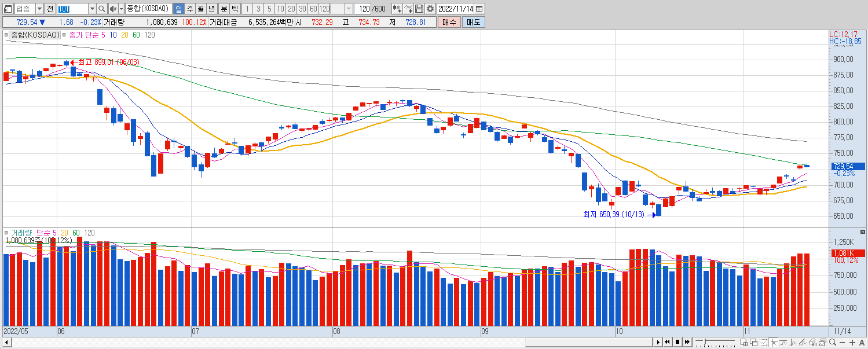Screen dimensions: 868x349
Task: Switch to the 주 (weekly) period
Action: (x=189, y=9)
